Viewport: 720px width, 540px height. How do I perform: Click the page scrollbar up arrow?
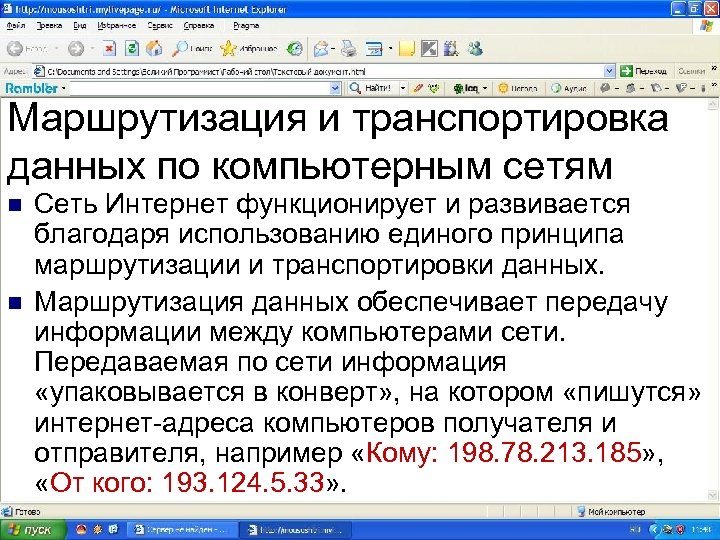[713, 104]
